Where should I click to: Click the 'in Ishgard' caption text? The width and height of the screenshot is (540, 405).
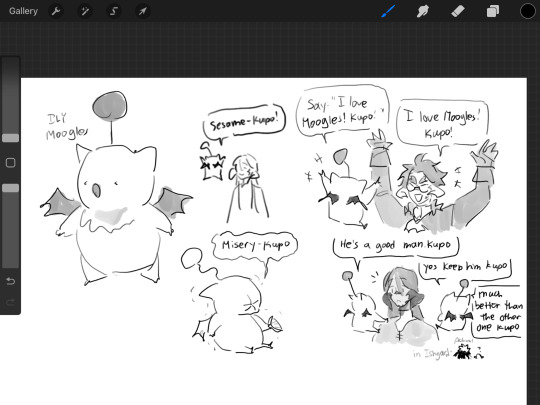[x=432, y=353]
